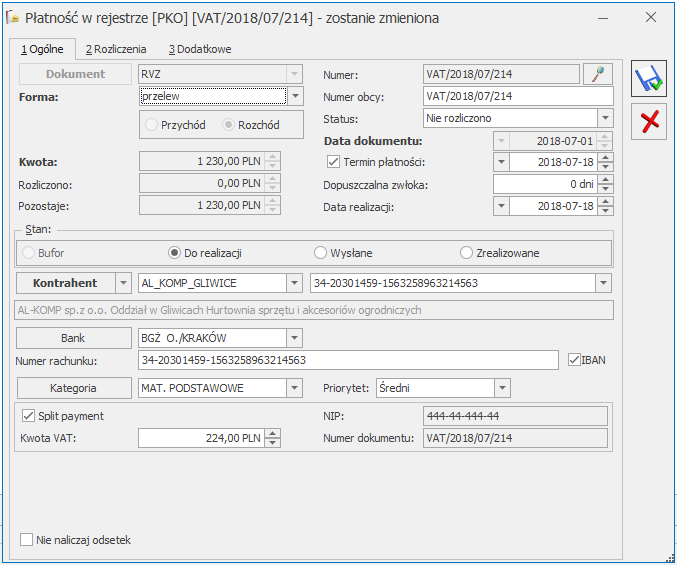Click the Numer rachunku input field

pos(348,360)
